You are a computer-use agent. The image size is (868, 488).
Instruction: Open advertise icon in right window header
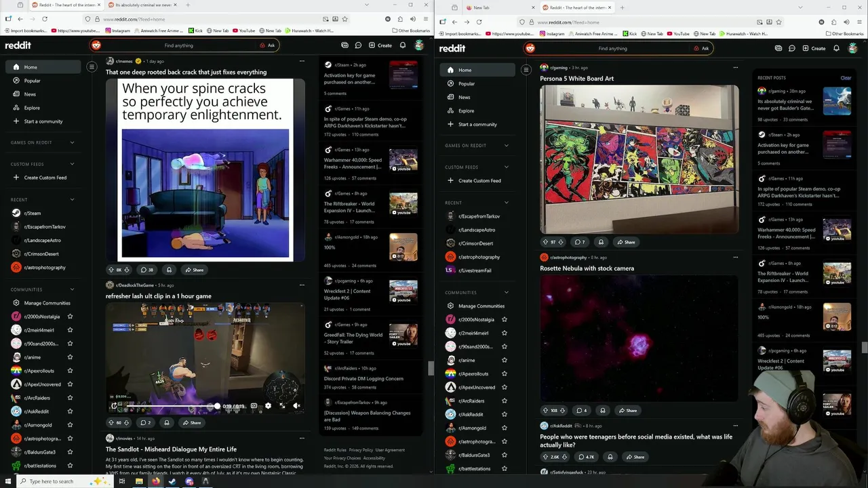778,48
